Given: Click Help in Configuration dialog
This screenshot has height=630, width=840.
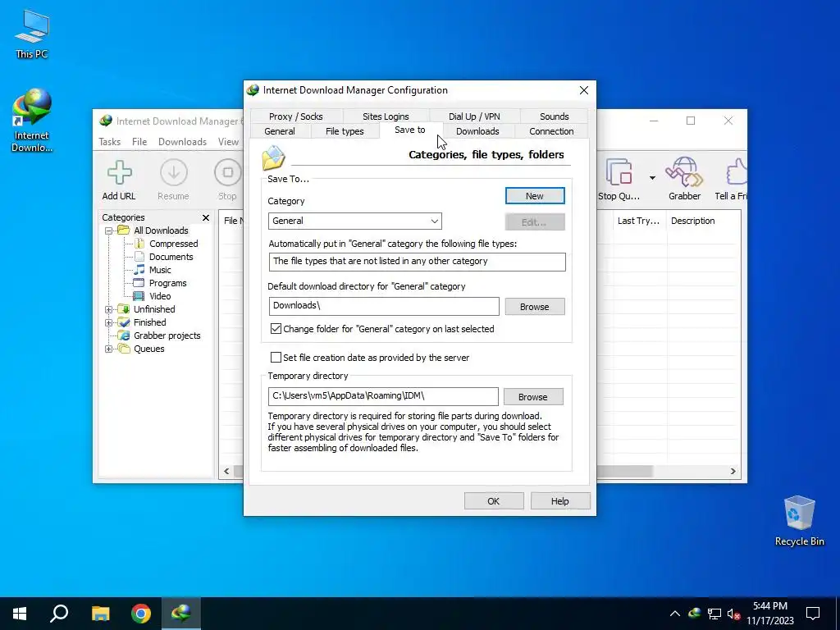Looking at the screenshot, I should (559, 501).
